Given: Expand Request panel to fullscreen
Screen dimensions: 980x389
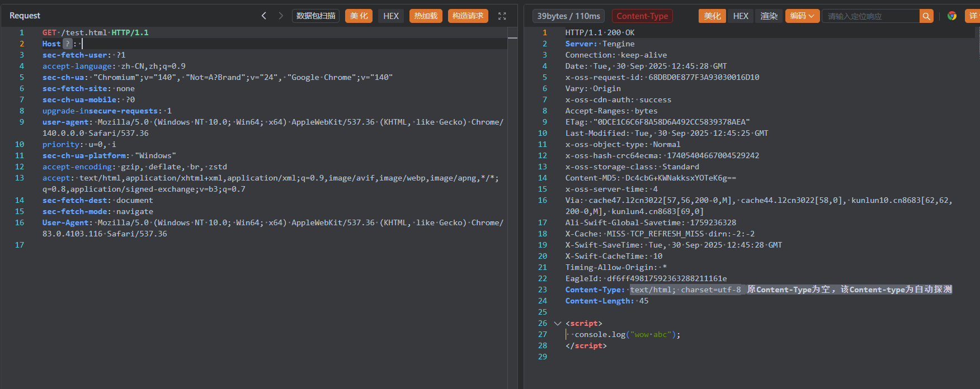Looking at the screenshot, I should pyautogui.click(x=502, y=16).
